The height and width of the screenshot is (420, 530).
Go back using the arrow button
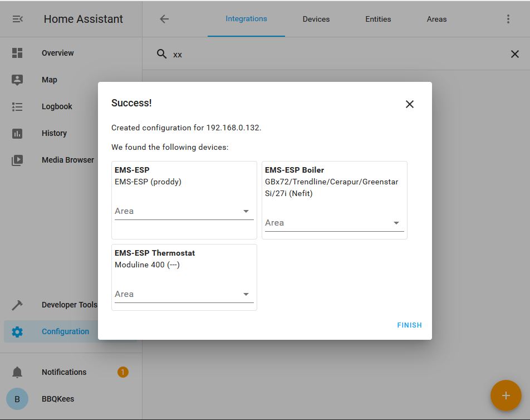(164, 18)
